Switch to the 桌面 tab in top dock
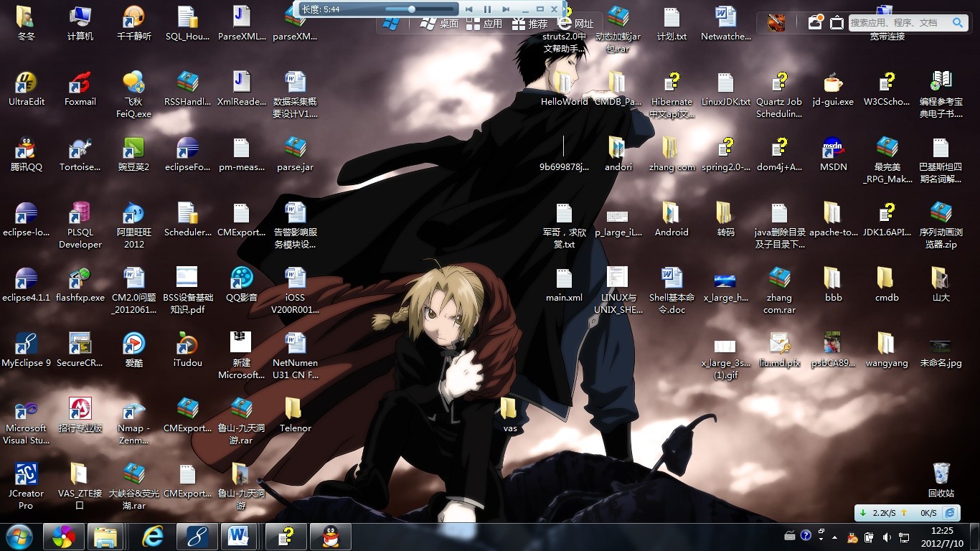Viewport: 980px width, 551px height. [439, 24]
